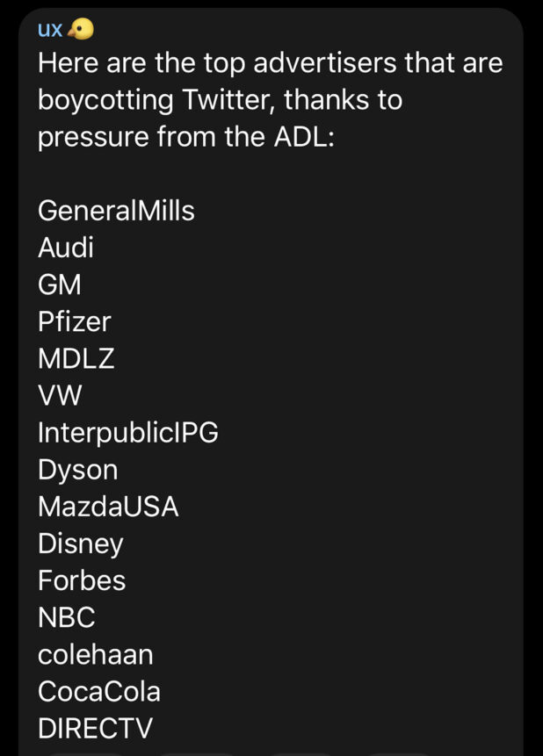The height and width of the screenshot is (756, 543).
Task: Click the 'boycotting Twitter, thanks to' line
Action: [x=220, y=100]
